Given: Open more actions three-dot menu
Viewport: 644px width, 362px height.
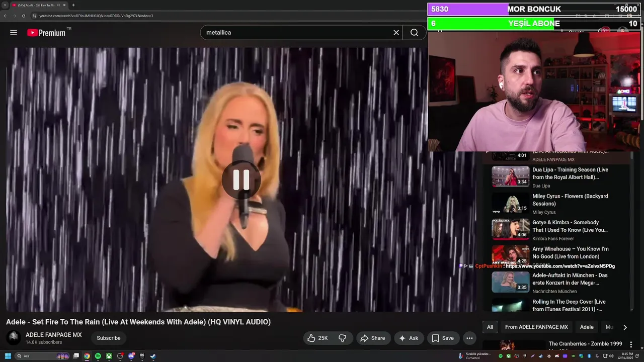Looking at the screenshot, I should click(x=469, y=338).
